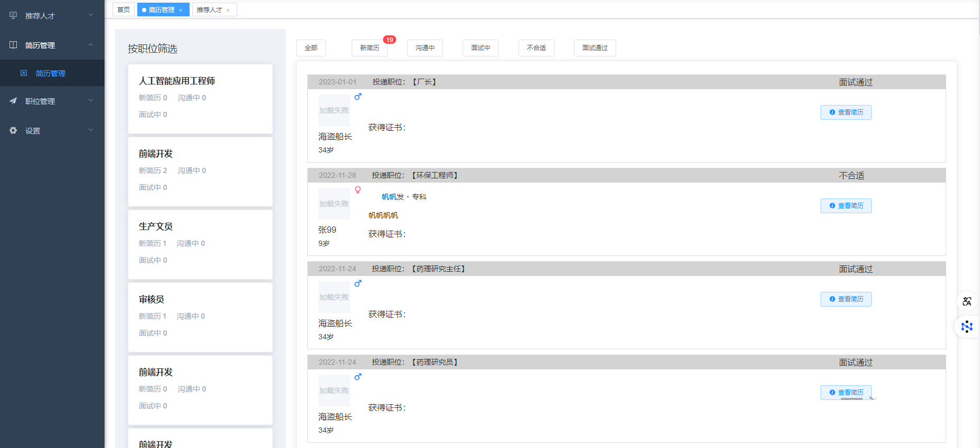This screenshot has width=980, height=448.
Task: Click the female gender icon in 环保工程师 entry
Action: [x=358, y=190]
